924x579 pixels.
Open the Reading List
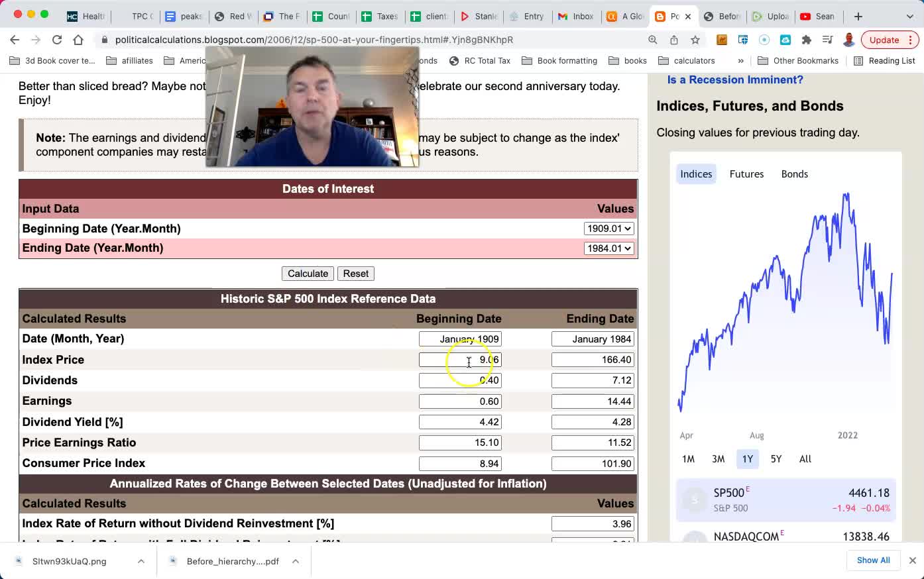[884, 60]
